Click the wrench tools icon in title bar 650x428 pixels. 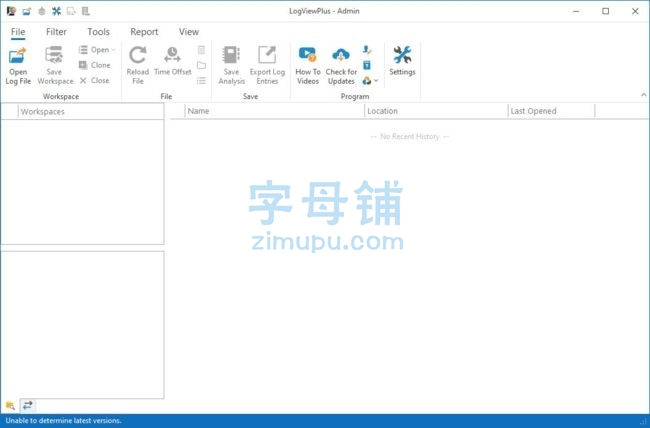[56, 11]
